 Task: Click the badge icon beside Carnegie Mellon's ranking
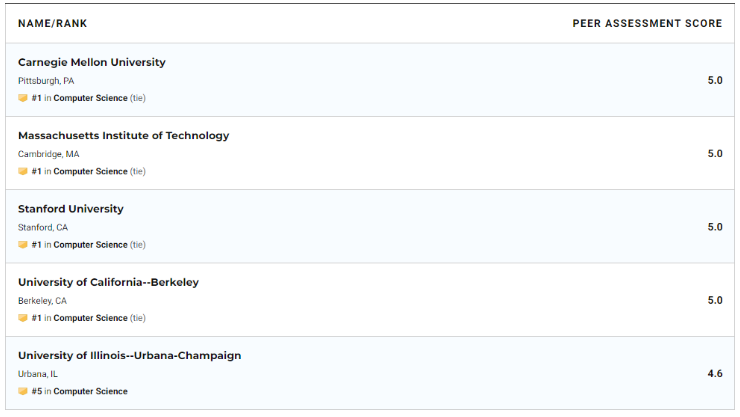tap(23, 98)
